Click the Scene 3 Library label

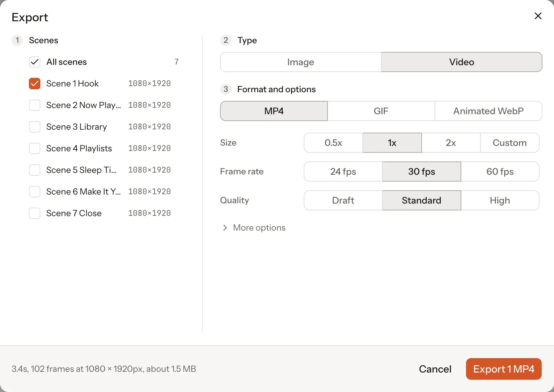tap(76, 127)
